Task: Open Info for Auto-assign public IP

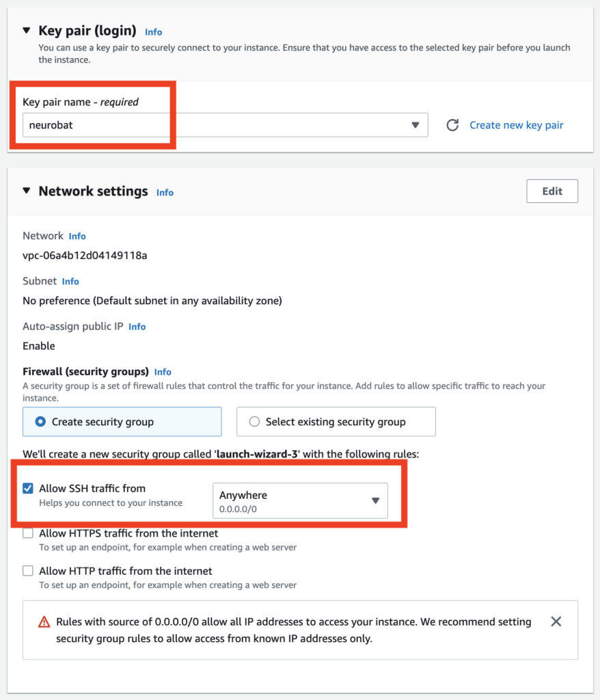Action: (x=137, y=327)
